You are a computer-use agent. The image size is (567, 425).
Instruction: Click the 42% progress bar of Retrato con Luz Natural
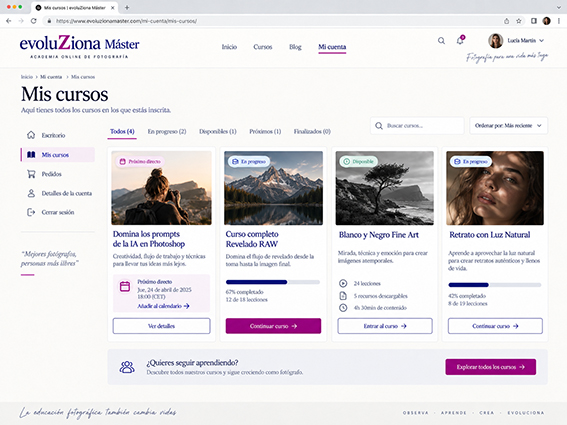(495, 285)
